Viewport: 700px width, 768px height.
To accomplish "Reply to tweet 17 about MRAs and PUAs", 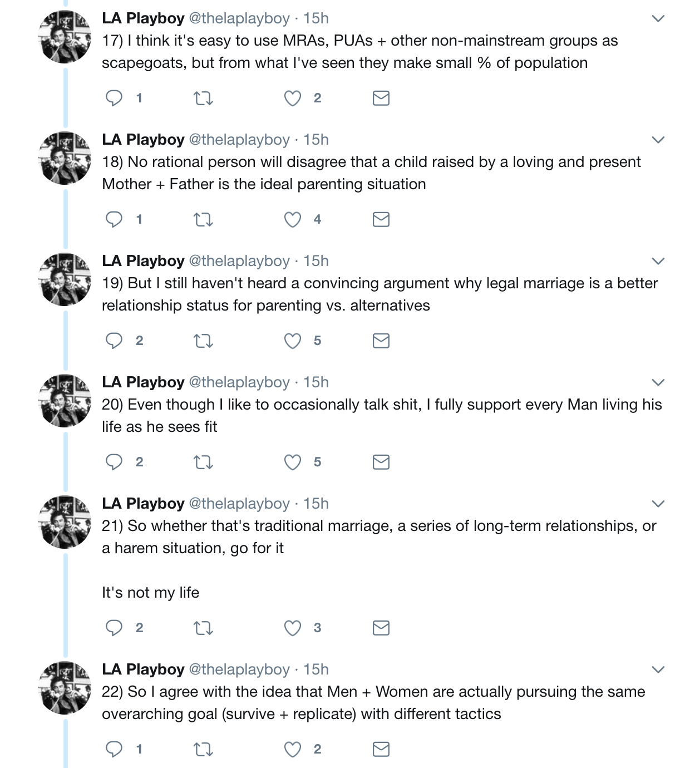I will pos(114,99).
